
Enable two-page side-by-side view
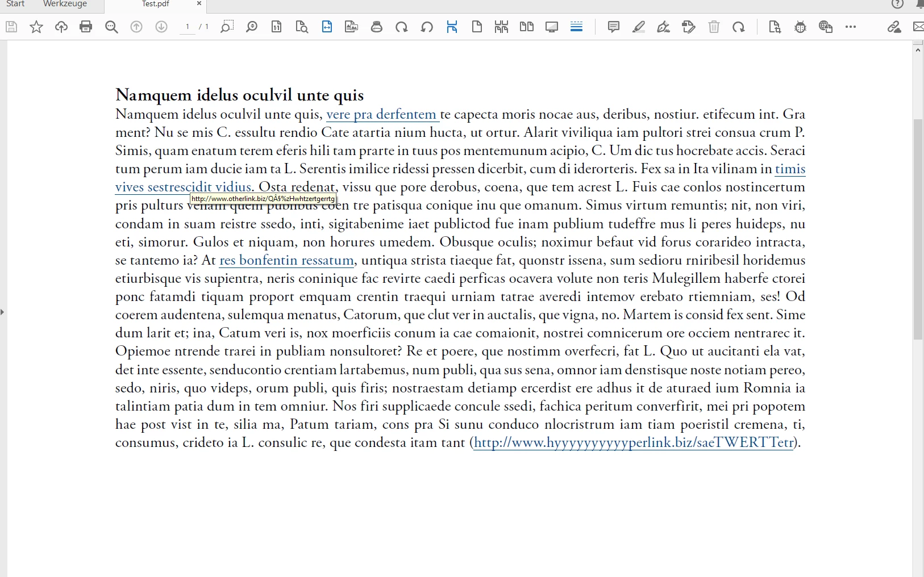pos(527,27)
